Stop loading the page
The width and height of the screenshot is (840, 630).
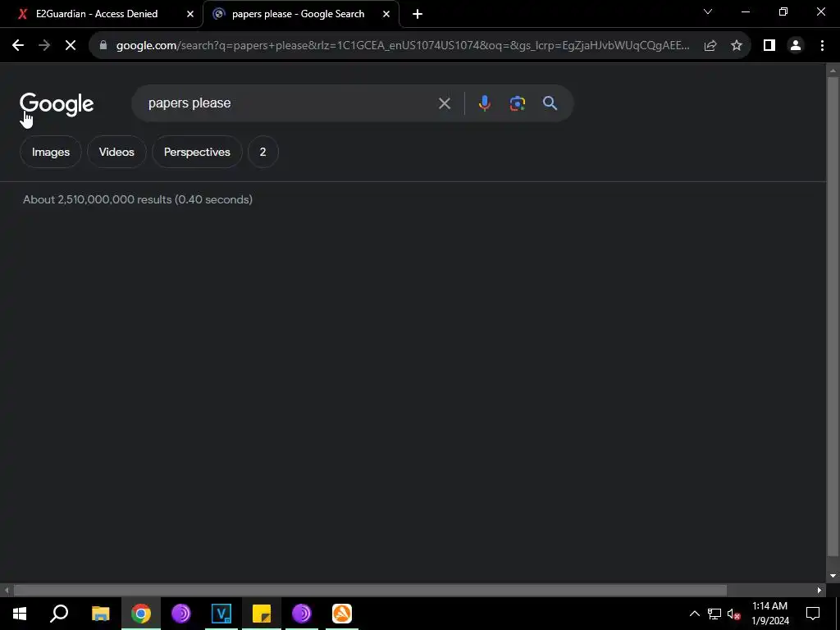pyautogui.click(x=71, y=46)
